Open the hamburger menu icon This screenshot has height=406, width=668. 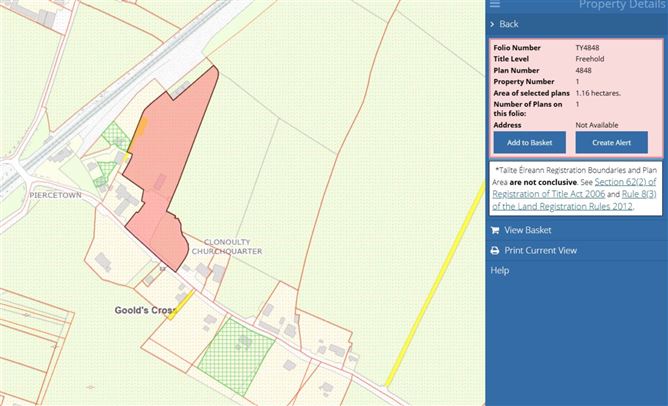[x=495, y=5]
